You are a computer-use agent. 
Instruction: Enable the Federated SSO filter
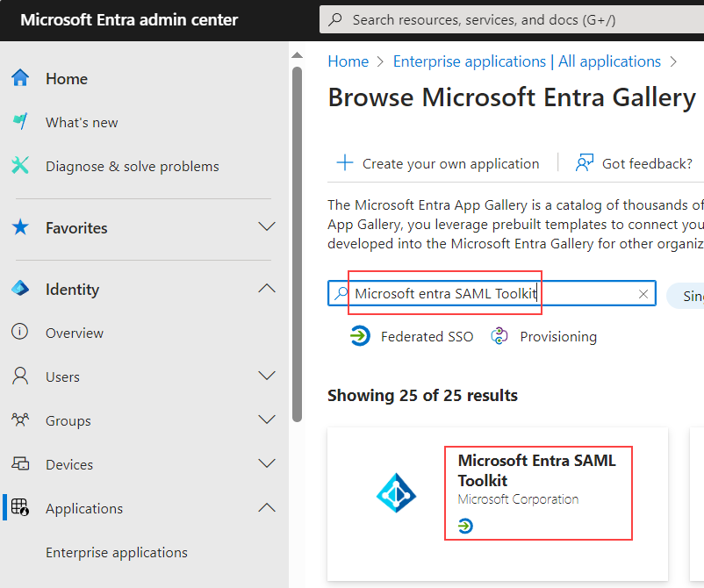[412, 336]
